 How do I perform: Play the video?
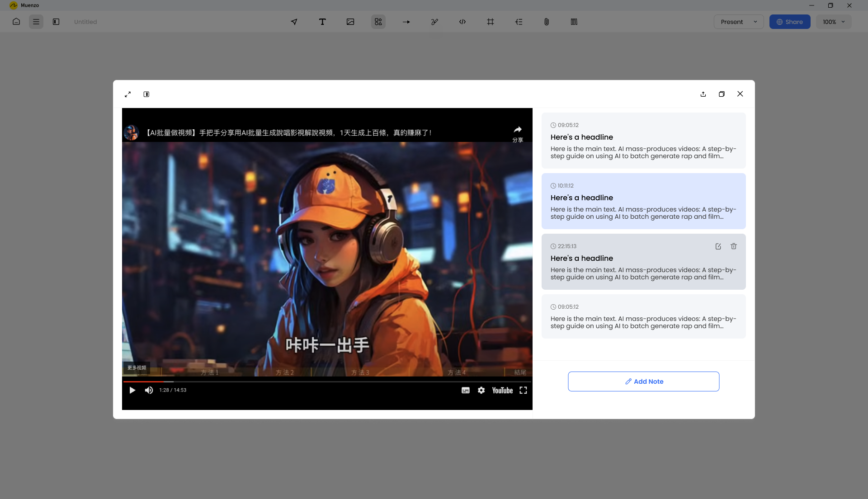[x=132, y=390]
